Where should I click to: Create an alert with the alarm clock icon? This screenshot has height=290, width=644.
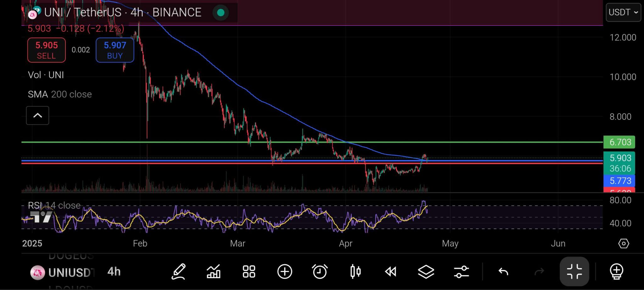320,271
